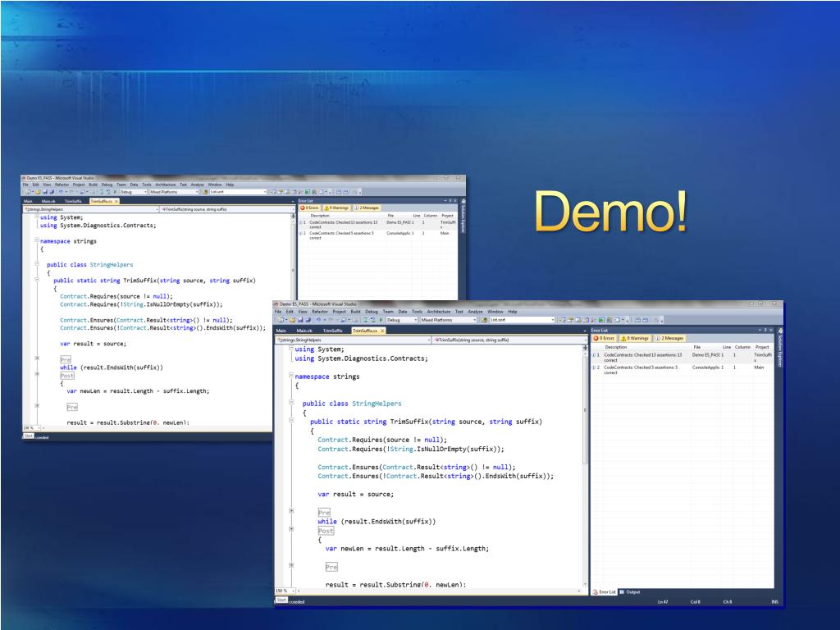The image size is (840, 630).
Task: Toggle the 2 Messages filter in front window
Action: pyautogui.click(x=669, y=338)
